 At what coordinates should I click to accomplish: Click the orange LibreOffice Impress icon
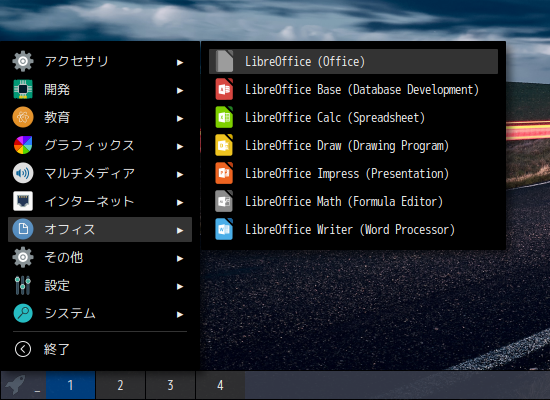click(x=224, y=173)
